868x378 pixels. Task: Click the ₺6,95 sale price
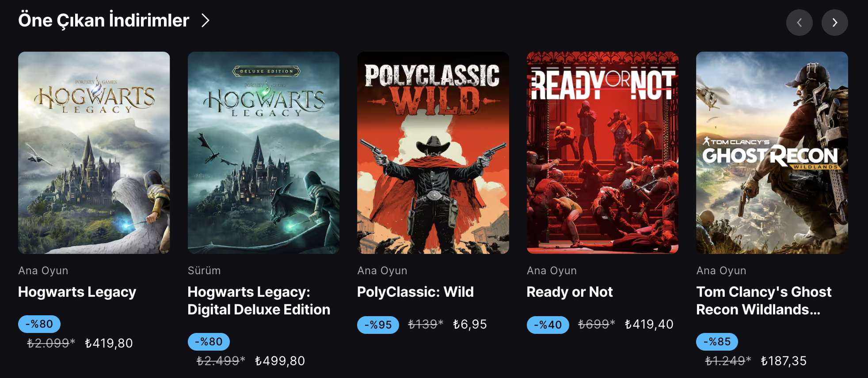(470, 325)
